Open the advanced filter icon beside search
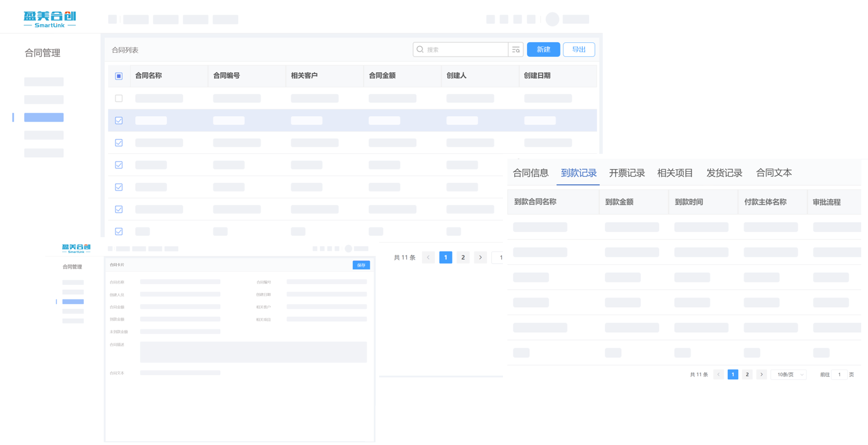868x445 pixels. (516, 50)
